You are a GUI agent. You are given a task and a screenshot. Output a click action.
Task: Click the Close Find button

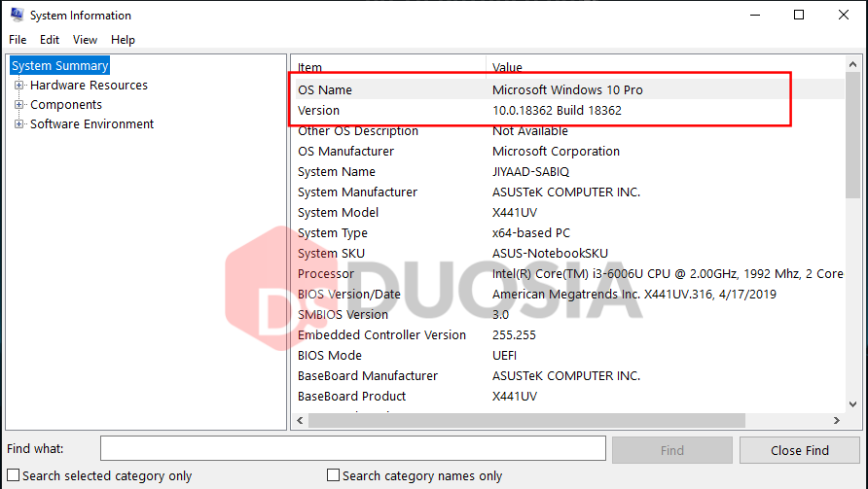click(799, 450)
